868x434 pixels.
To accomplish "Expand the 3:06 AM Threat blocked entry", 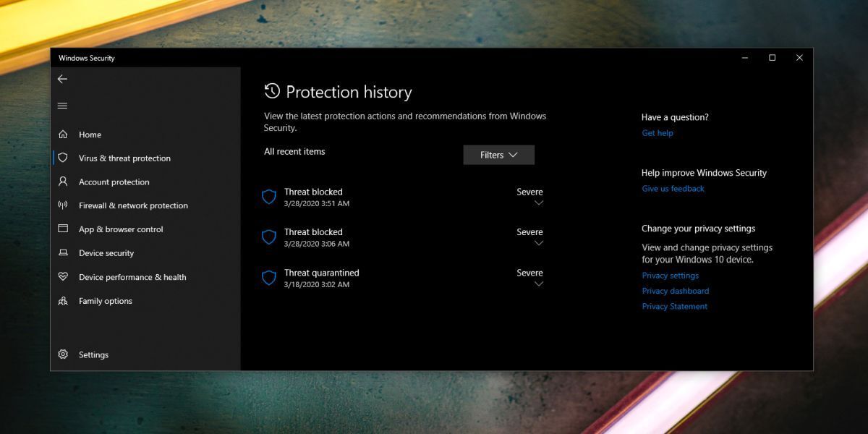I will coord(538,244).
